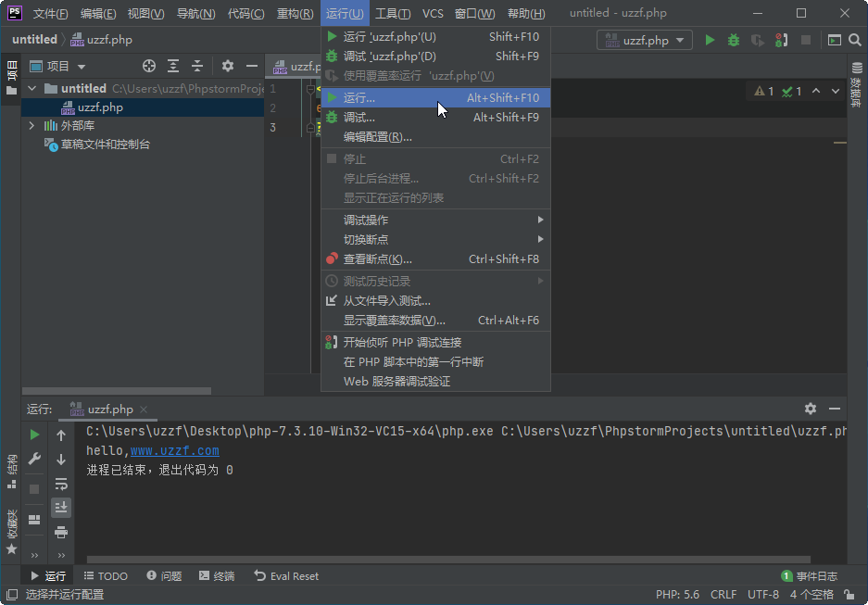Image resolution: width=868 pixels, height=605 pixels.
Task: Select 草稿文件和控制台 tree item
Action: (106, 145)
